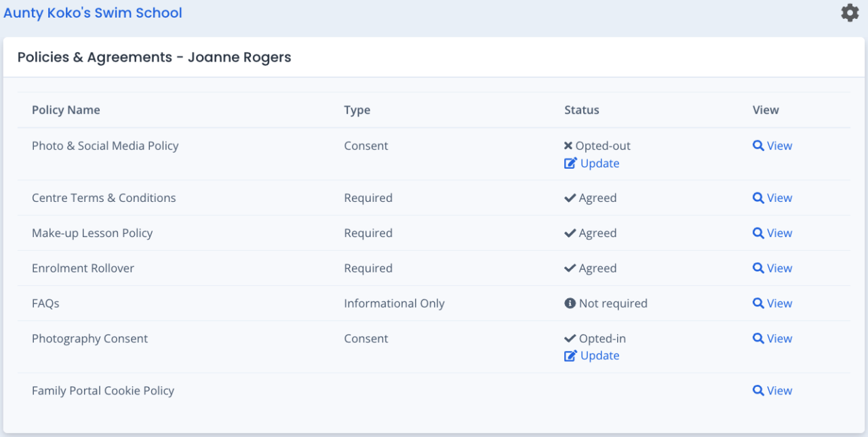Open the settings gear icon
The height and width of the screenshot is (437, 868).
point(850,13)
